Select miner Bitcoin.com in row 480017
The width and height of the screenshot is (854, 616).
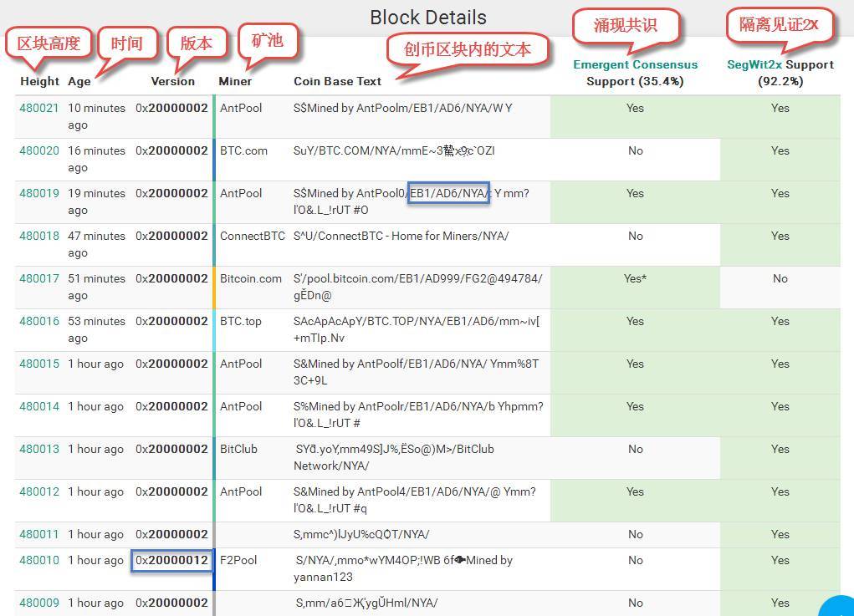(x=251, y=278)
